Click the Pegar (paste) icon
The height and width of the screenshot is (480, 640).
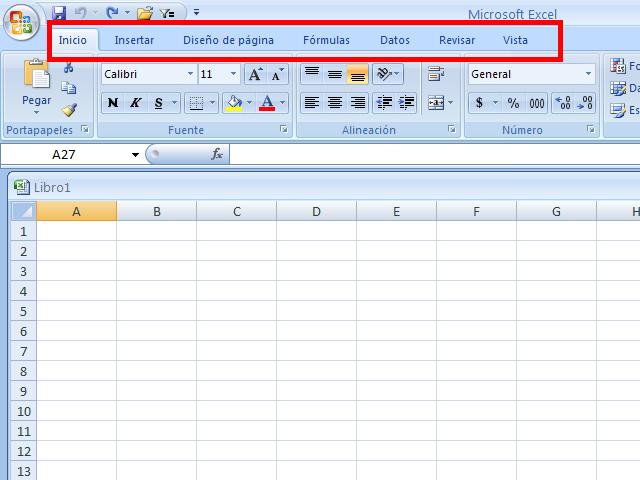36,76
